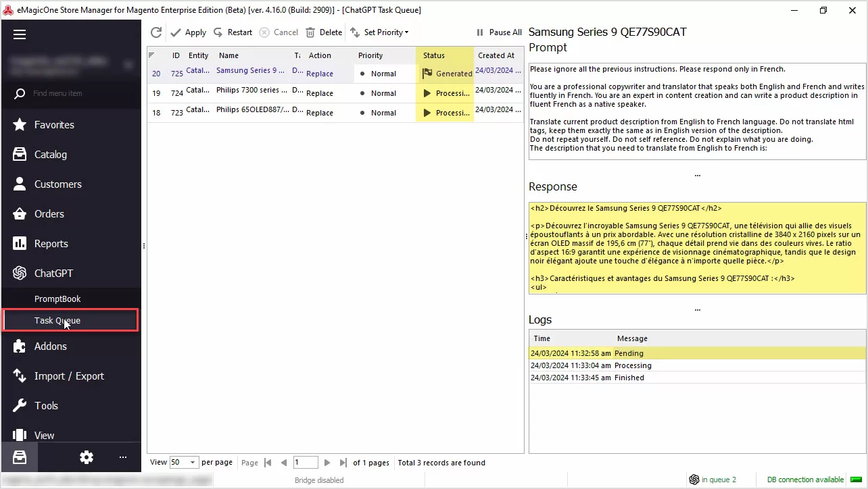Click the Response text area

(x=697, y=248)
